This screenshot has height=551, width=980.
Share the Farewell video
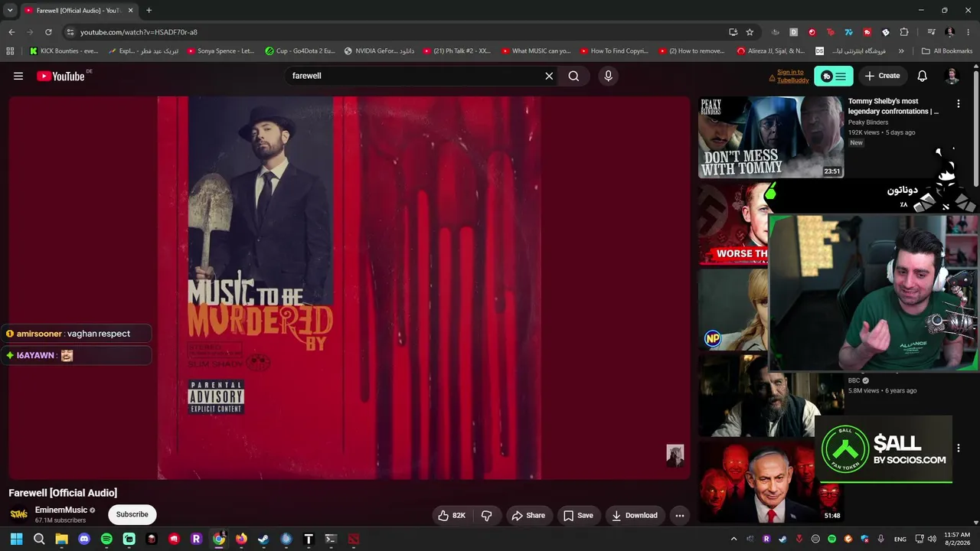click(528, 516)
